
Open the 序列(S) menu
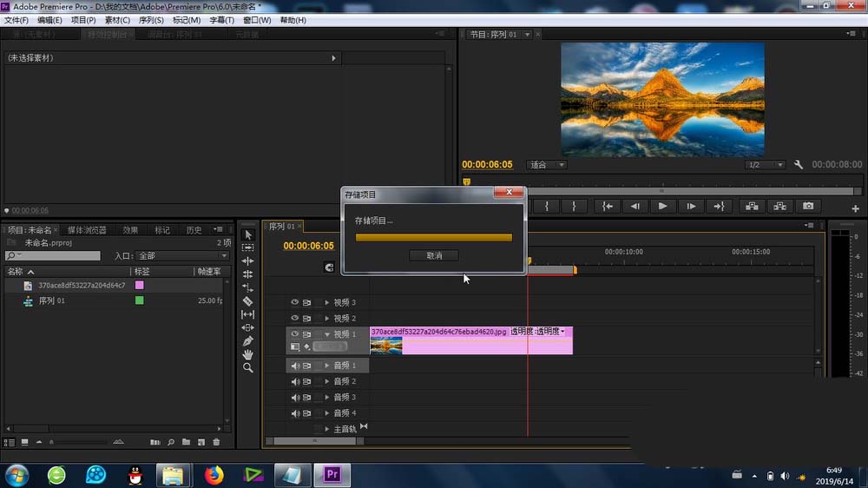[x=151, y=20]
